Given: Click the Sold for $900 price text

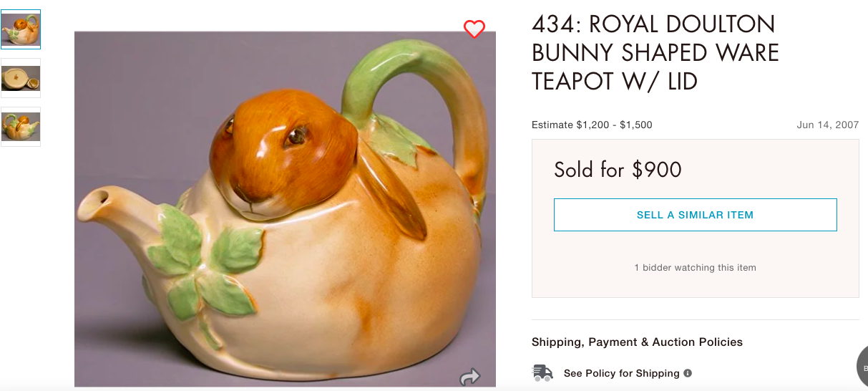Looking at the screenshot, I should [x=618, y=170].
